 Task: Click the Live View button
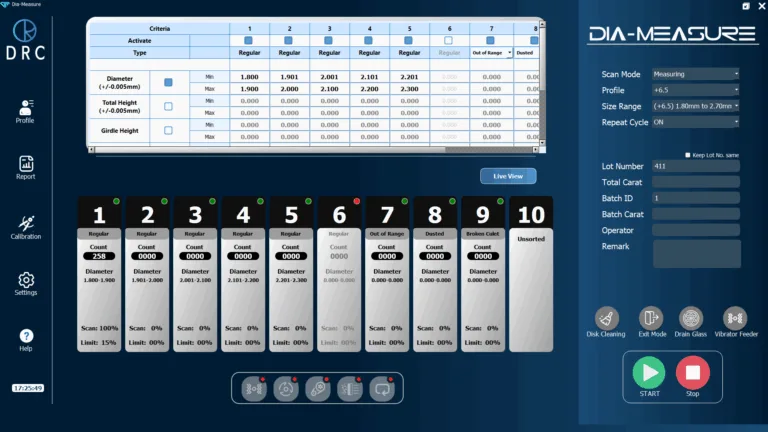click(x=508, y=176)
